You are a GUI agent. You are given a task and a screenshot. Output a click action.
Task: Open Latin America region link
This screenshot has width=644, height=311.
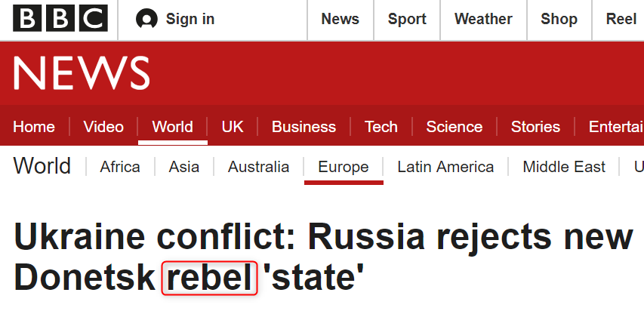pyautogui.click(x=445, y=167)
